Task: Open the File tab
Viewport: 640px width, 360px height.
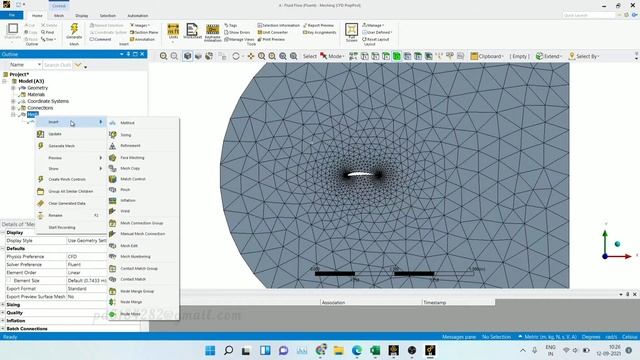Action: 12,15
